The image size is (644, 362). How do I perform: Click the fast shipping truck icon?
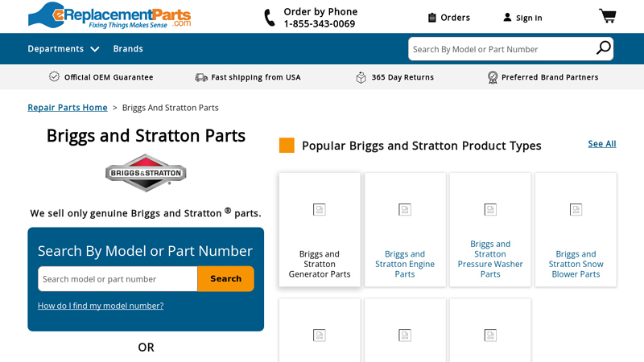(x=201, y=77)
